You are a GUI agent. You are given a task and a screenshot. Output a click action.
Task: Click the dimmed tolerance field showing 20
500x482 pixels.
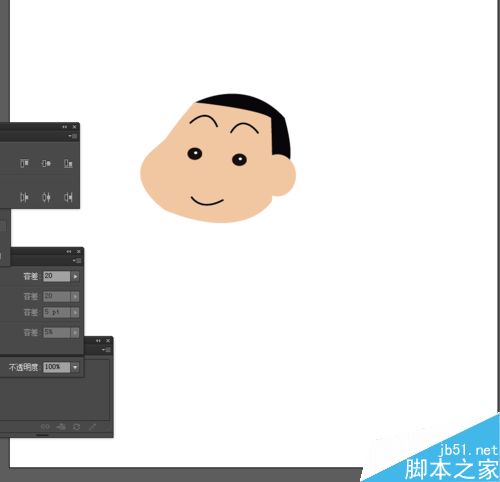pos(56,296)
